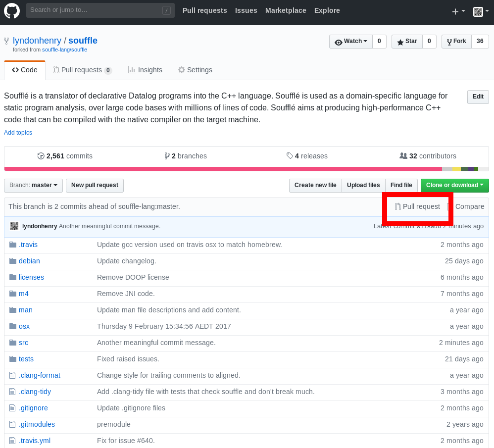Screen dimensions: 494x448
Task: Open the .gitmodules file
Action: 37,425
